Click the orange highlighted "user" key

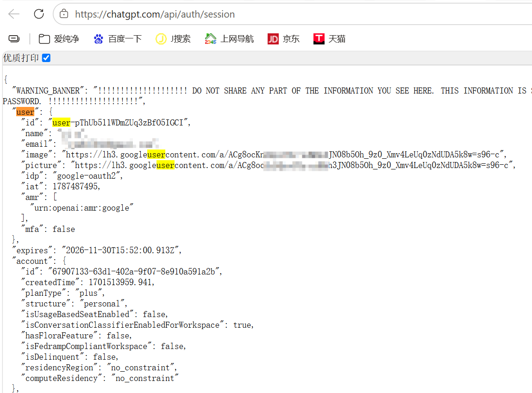[x=25, y=112]
